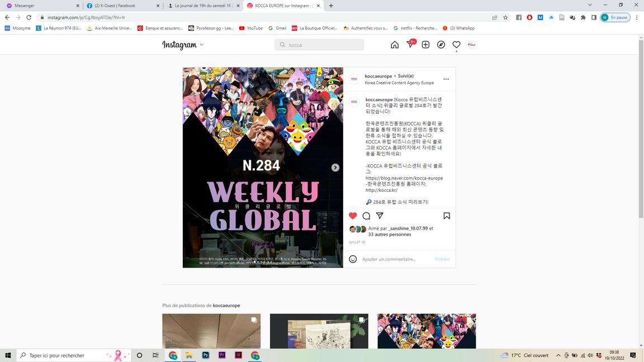The image size is (644, 362).
Task: Open the Chrome profile En pause button
Action: click(x=615, y=17)
